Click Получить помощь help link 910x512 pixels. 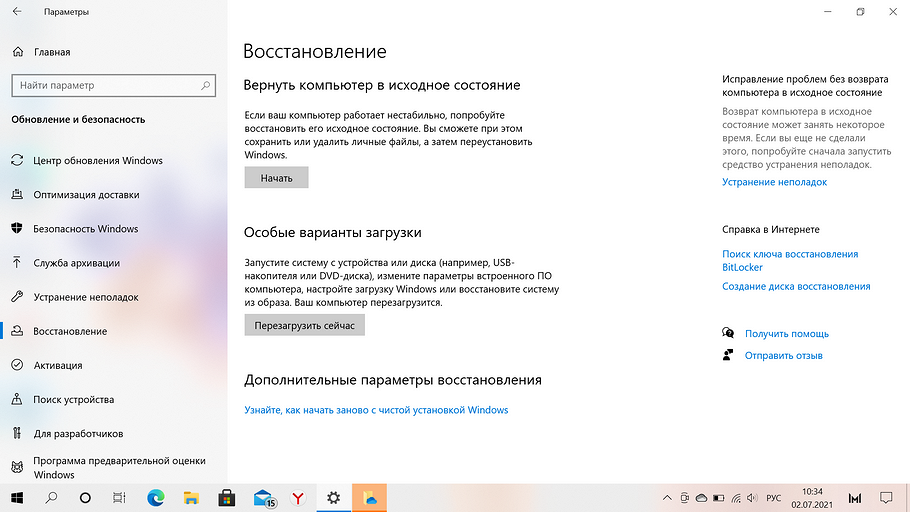[x=786, y=334]
